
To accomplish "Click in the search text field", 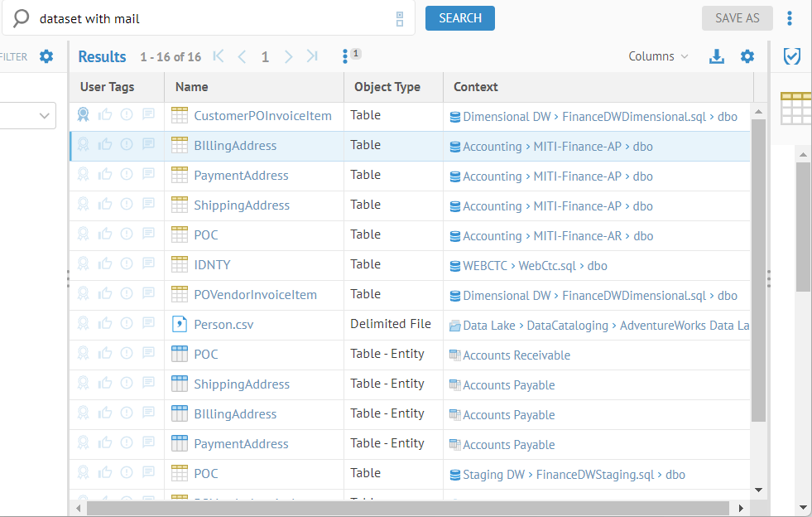I will tap(207, 18).
